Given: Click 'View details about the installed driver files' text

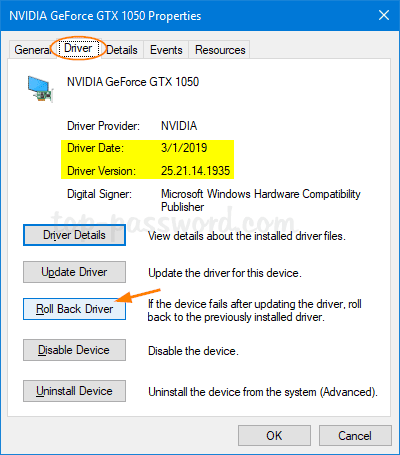Looking at the screenshot, I should pyautogui.click(x=247, y=236).
